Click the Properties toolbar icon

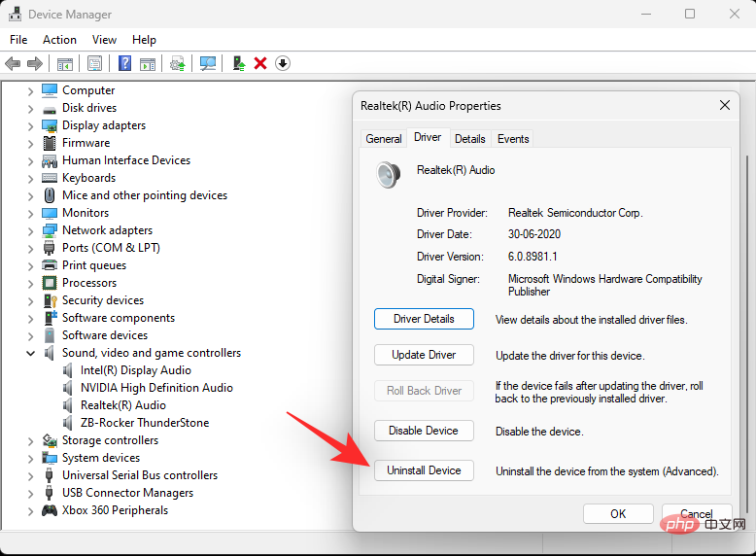95,63
